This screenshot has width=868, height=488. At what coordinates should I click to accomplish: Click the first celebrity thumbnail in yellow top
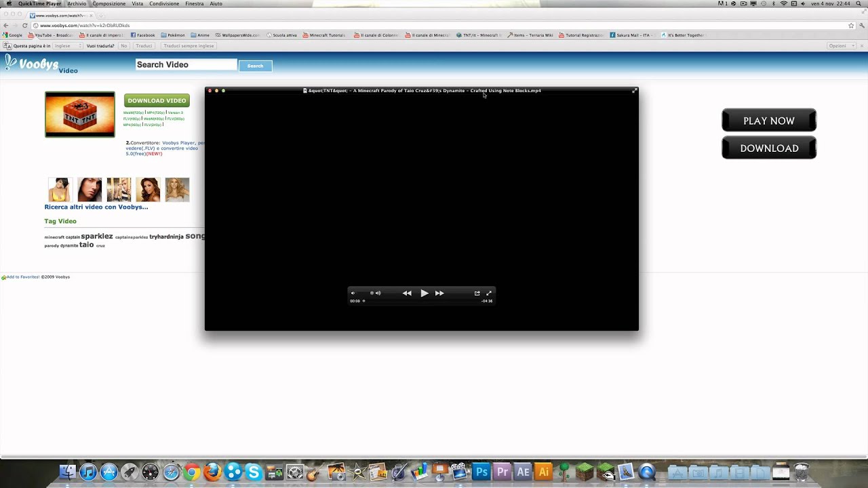(60, 190)
